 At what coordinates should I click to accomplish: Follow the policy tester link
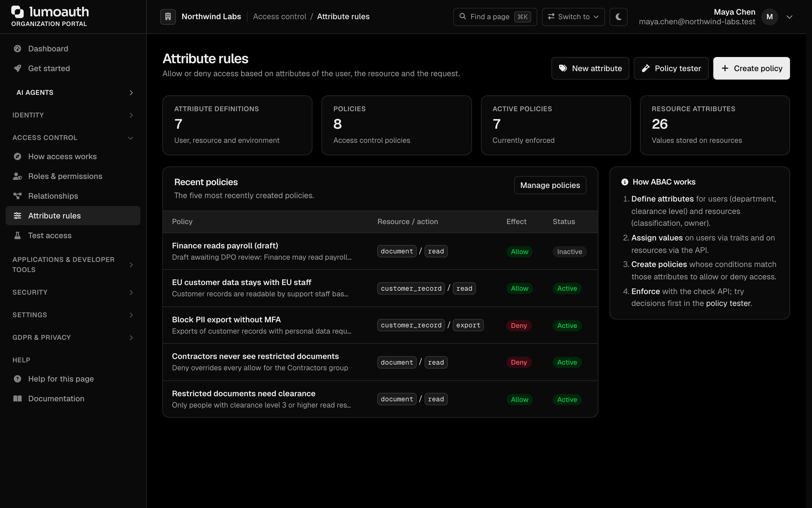click(x=728, y=303)
